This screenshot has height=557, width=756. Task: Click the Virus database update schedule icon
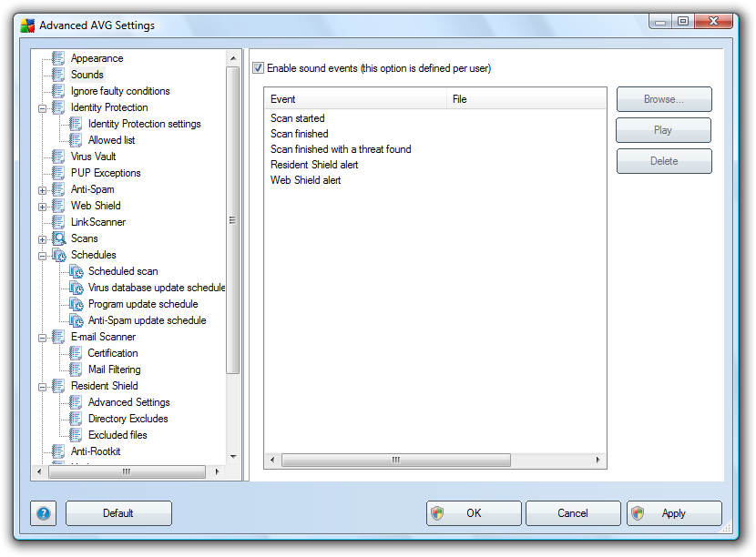(x=77, y=288)
